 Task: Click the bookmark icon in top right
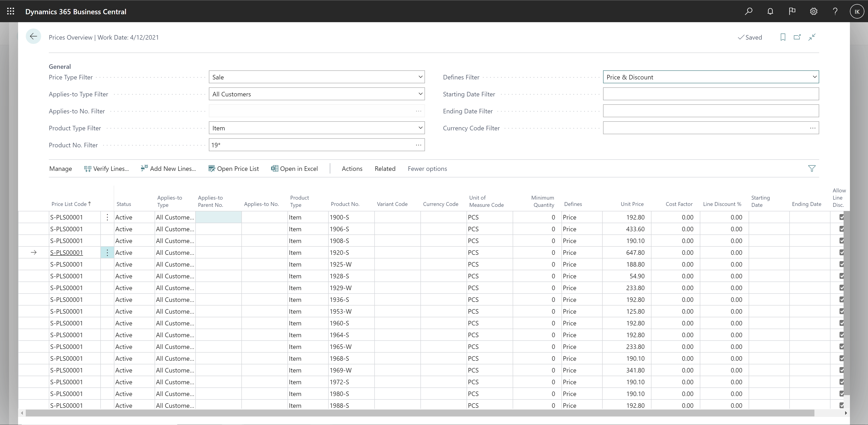(783, 37)
